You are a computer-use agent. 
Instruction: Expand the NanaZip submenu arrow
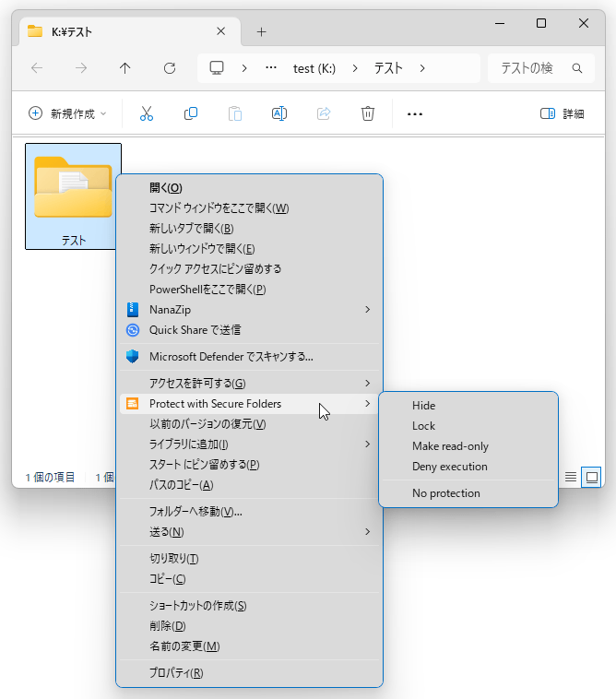pyautogui.click(x=367, y=309)
